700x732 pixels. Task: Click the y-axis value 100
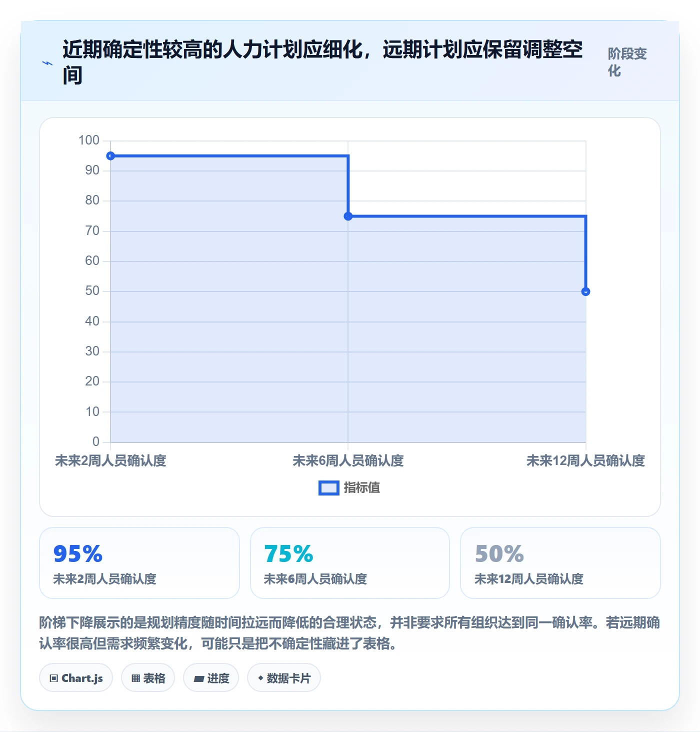pyautogui.click(x=89, y=140)
